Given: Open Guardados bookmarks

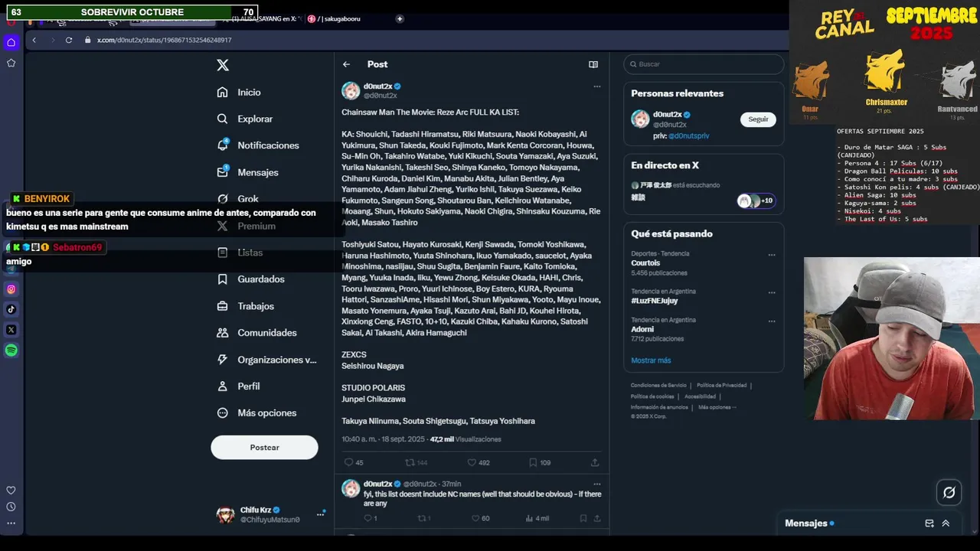Looking at the screenshot, I should pos(250,279).
